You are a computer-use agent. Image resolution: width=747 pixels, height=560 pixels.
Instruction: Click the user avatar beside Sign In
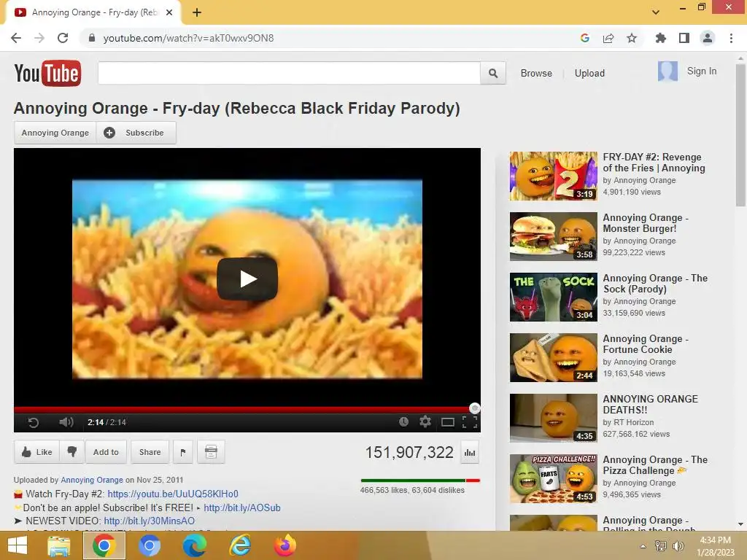coord(667,71)
